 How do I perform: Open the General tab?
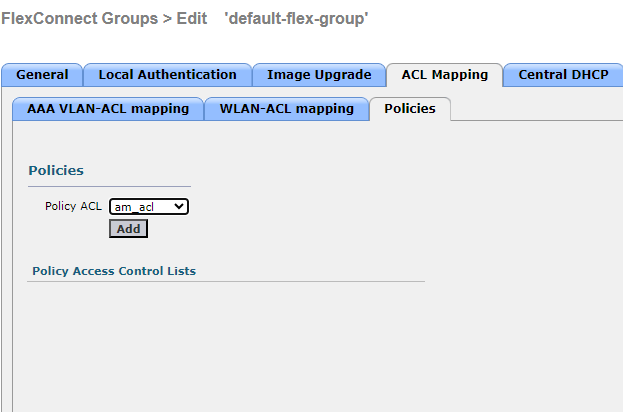(42, 75)
